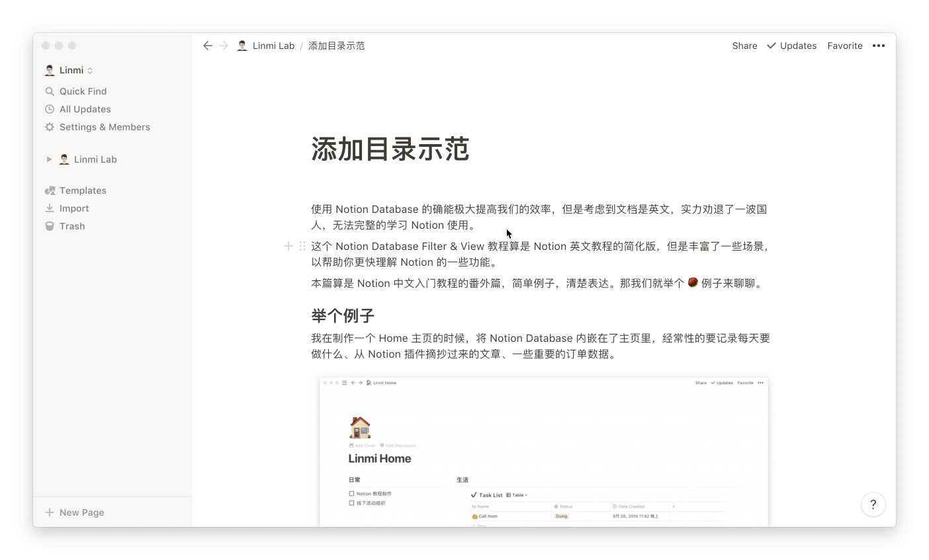Click the Linmi Lab avatar in sidebar
Image resolution: width=929 pixels, height=560 pixels.
[64, 159]
